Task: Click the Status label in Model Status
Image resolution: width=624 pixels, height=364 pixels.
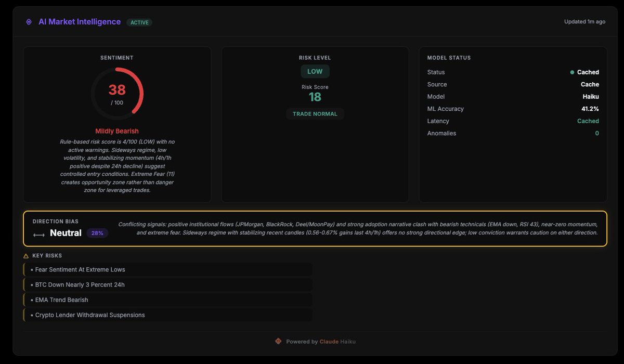Action: pos(436,72)
